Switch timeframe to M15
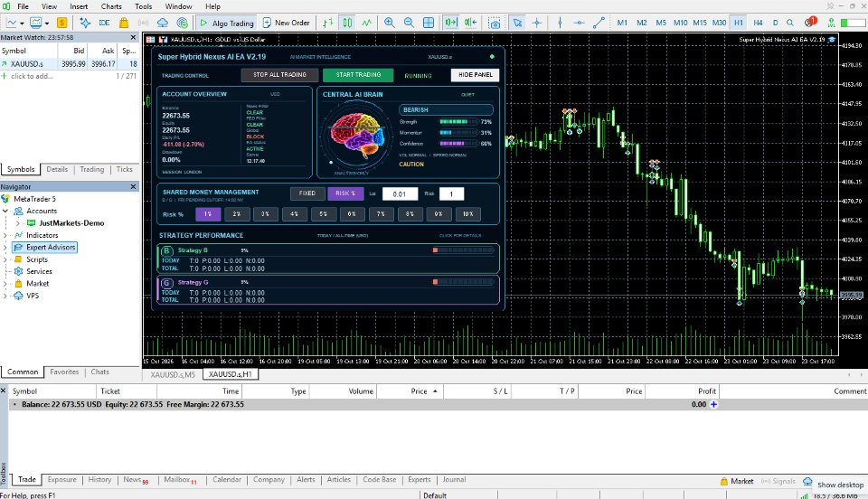Viewport: 868px width, 499px height. tap(700, 23)
